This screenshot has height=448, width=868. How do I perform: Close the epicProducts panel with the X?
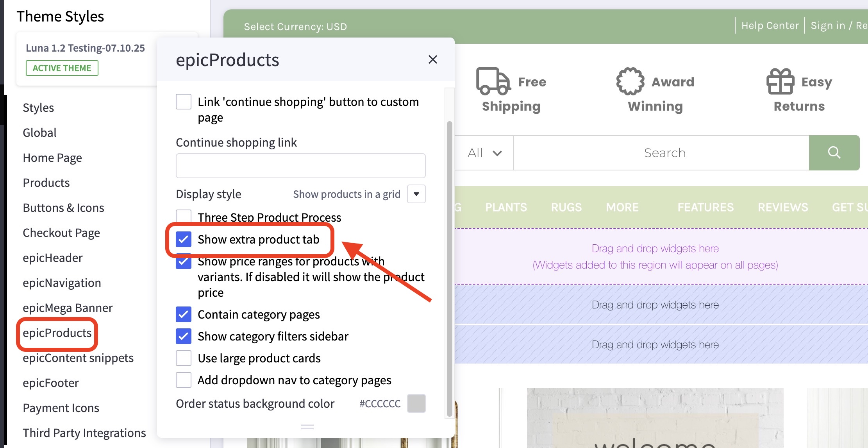coord(432,59)
